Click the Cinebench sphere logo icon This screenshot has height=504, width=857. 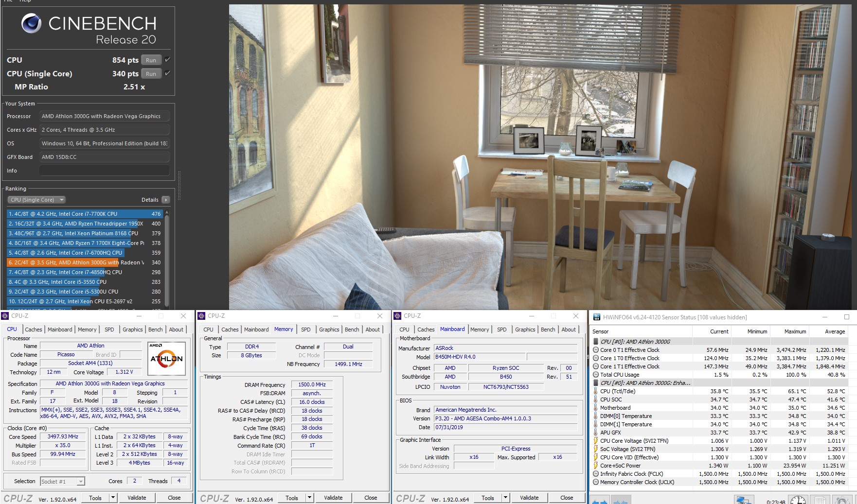click(x=31, y=23)
